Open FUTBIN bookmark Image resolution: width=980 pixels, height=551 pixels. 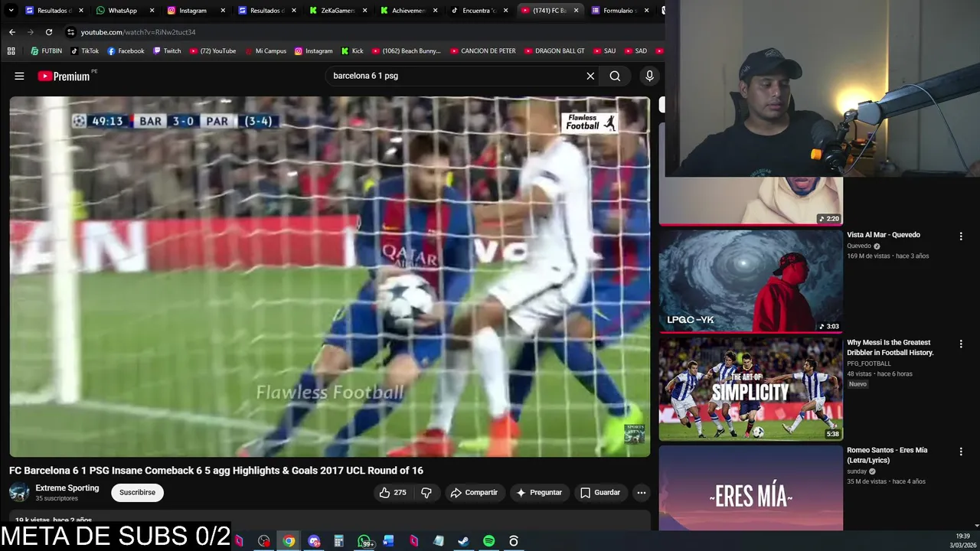pyautogui.click(x=46, y=51)
